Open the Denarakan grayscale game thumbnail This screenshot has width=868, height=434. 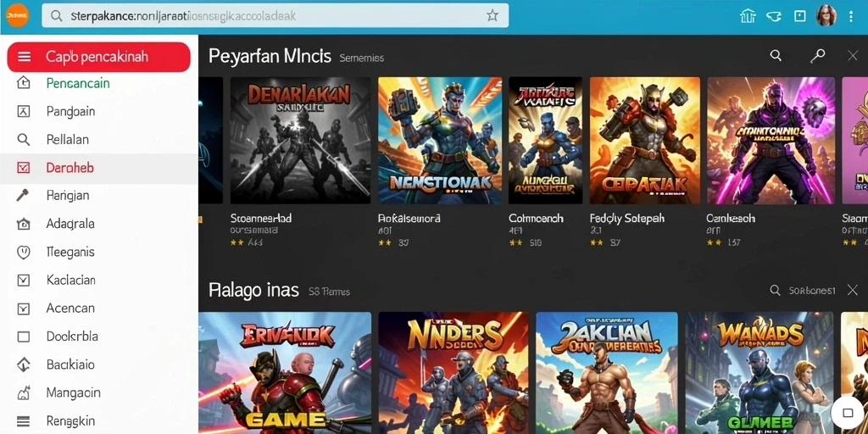click(x=300, y=141)
